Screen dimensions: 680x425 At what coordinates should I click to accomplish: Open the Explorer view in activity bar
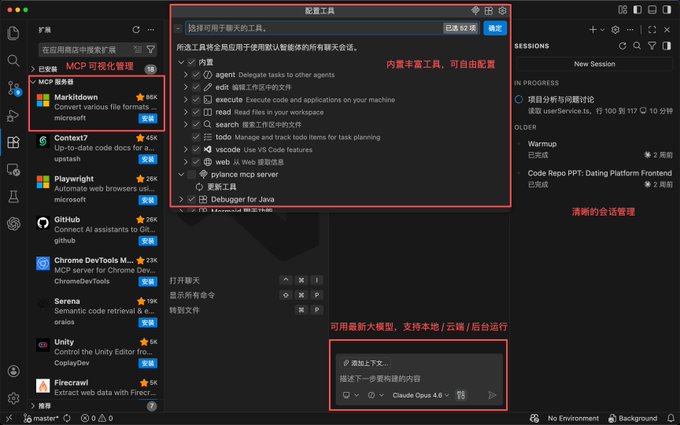tap(13, 33)
